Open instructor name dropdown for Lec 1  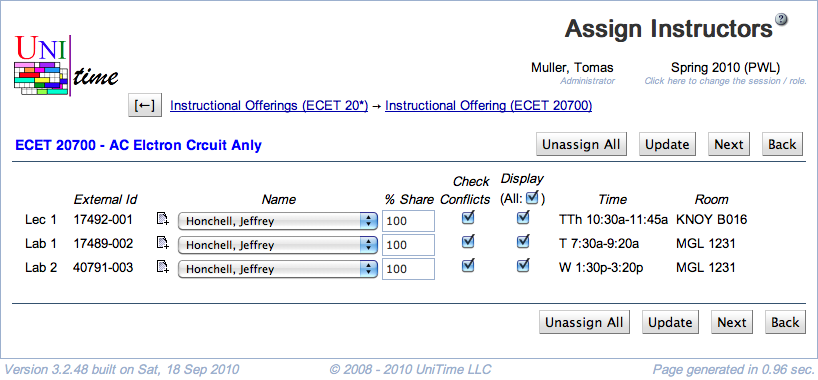click(278, 221)
